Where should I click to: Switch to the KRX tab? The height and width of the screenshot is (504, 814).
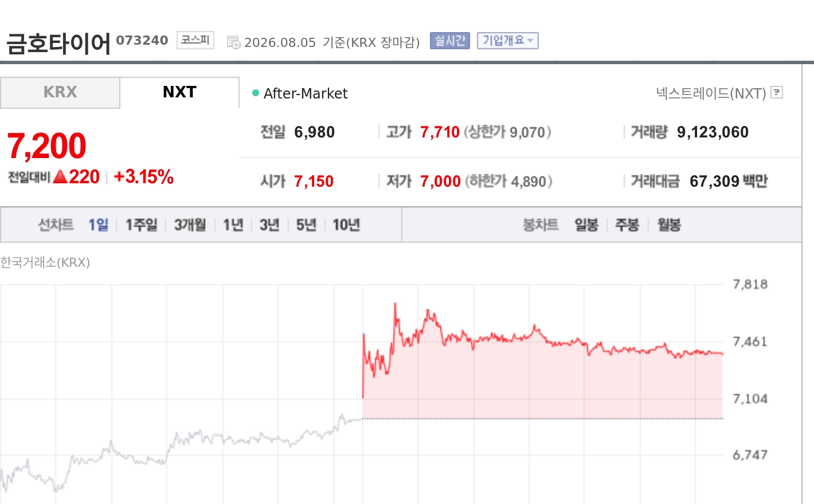60,93
